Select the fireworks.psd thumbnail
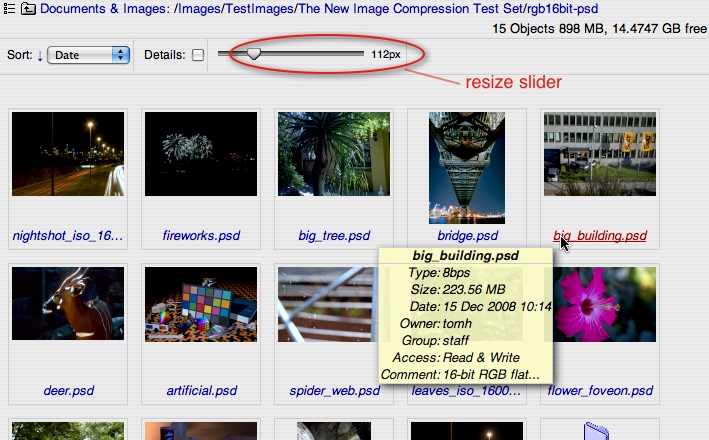Viewport: 709px width, 440px height. (x=201, y=154)
